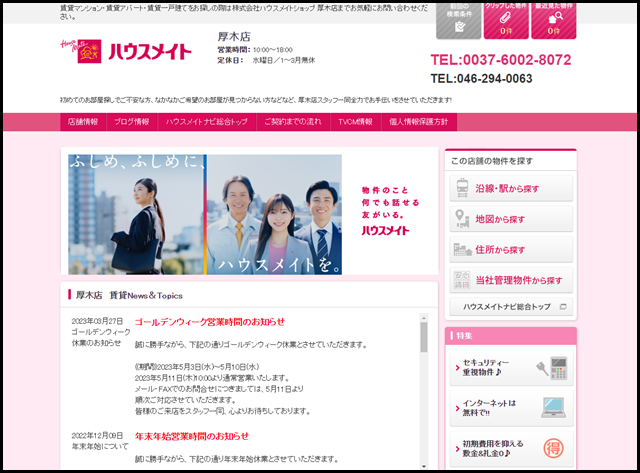Click the map pin icon for 地図から探す
This screenshot has height=473, width=640.
tap(462, 219)
